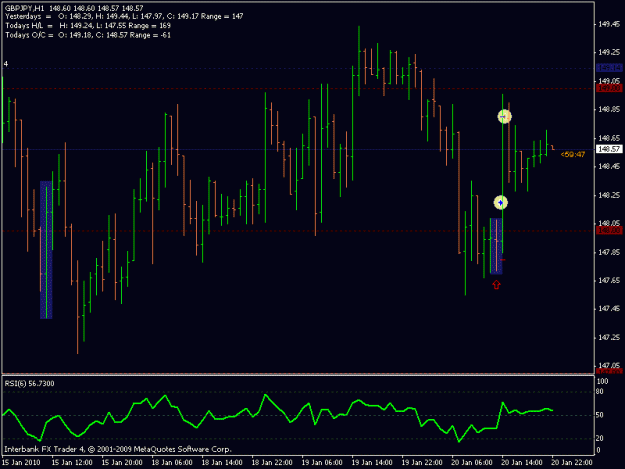Click the "19 Jan 22:00" time axis label

click(x=422, y=463)
